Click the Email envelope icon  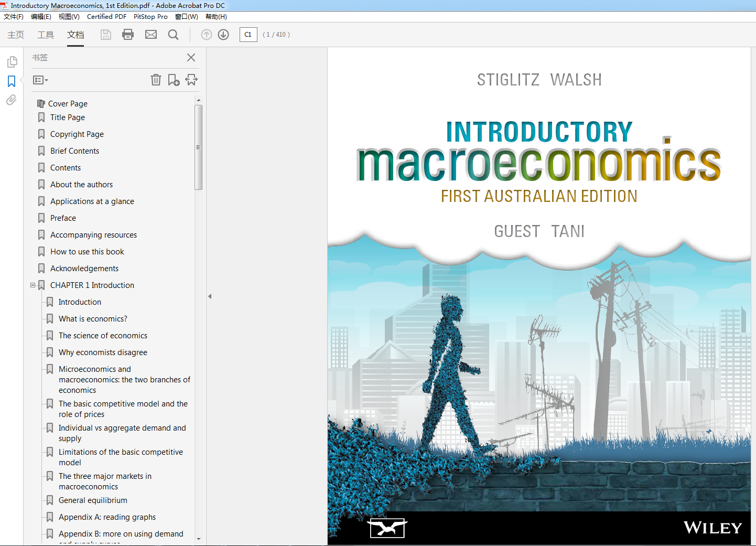(151, 35)
